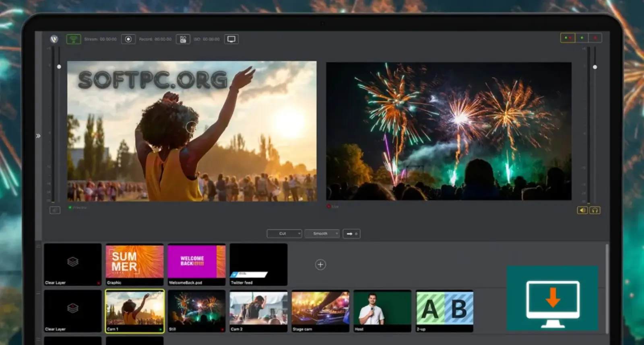644x345 pixels.
Task: Click the preview video with dancing woman
Action: pos(192,131)
